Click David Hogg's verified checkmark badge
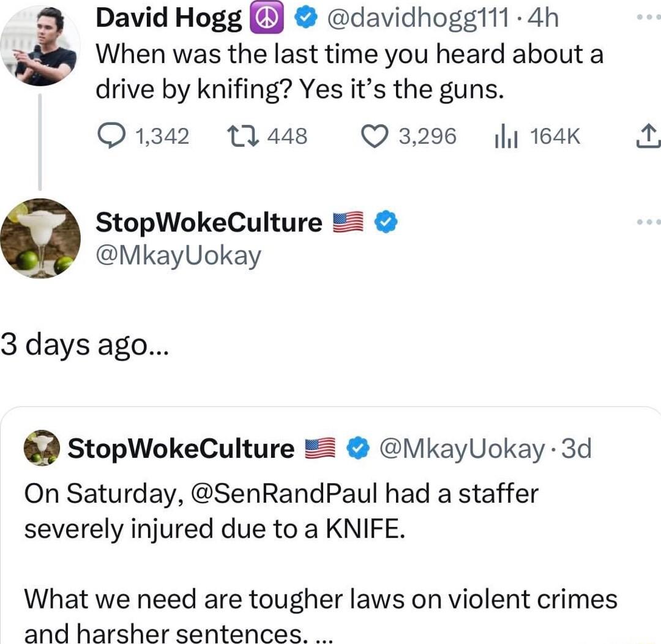 [305, 18]
